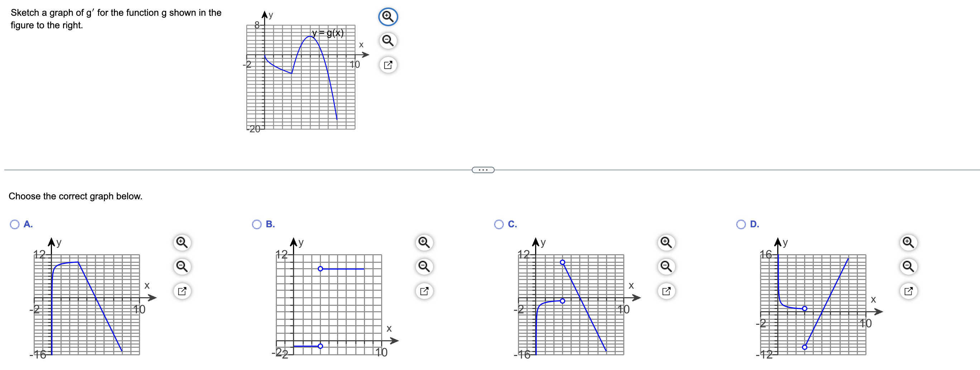Select answer choice C radio button
The image size is (980, 370).
click(499, 224)
